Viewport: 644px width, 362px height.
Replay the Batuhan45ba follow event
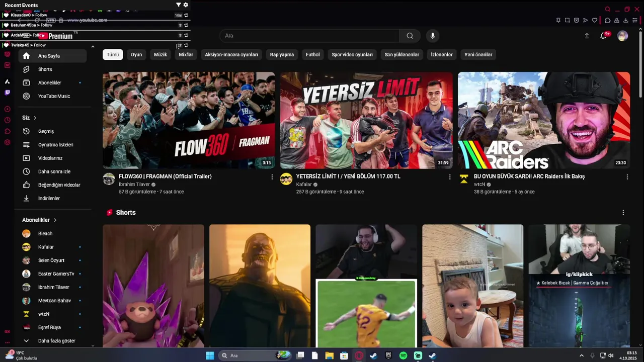pyautogui.click(x=186, y=25)
